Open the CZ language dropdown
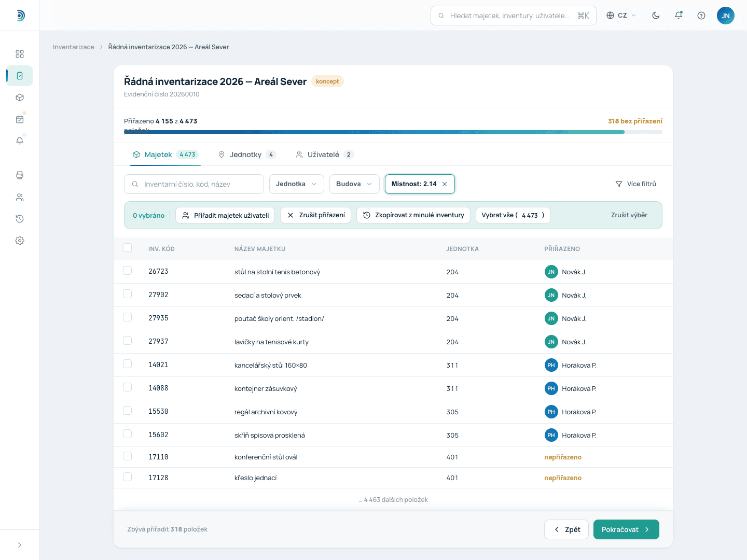The image size is (747, 560). click(x=621, y=16)
